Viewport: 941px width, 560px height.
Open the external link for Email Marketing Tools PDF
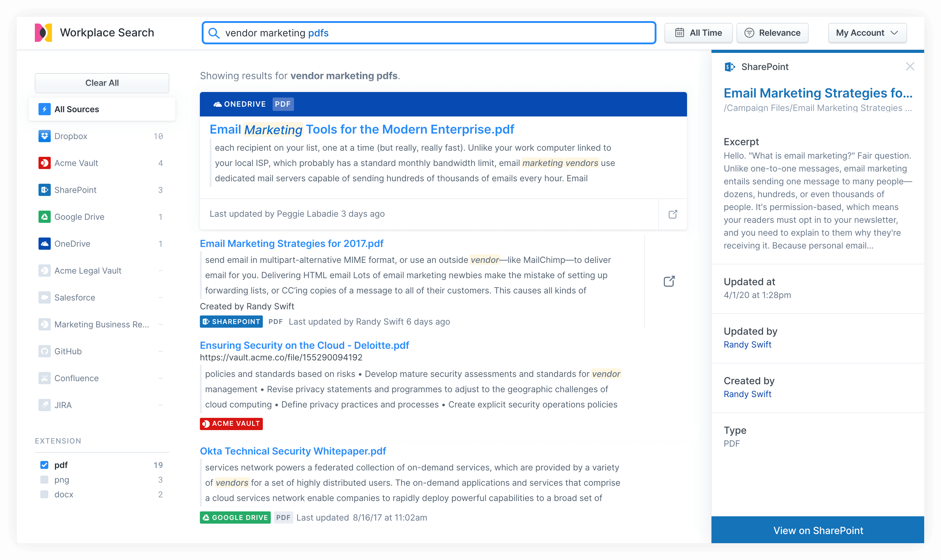point(672,214)
